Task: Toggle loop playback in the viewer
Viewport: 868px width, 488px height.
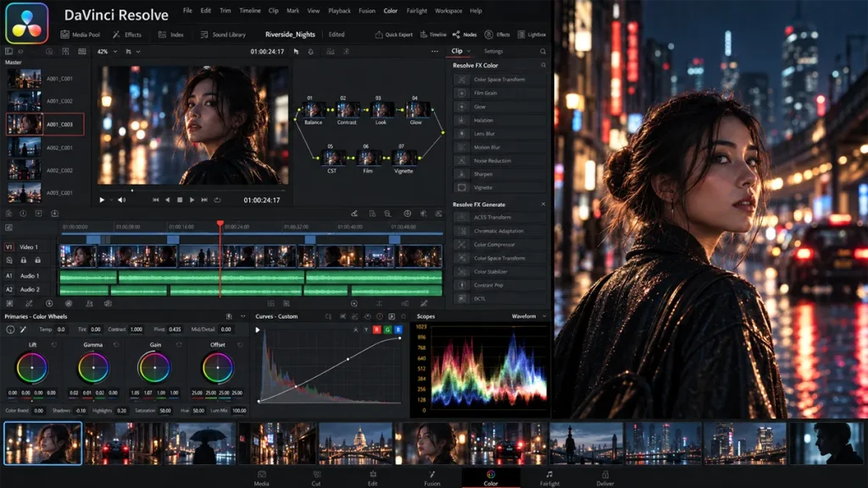Action: (x=218, y=200)
